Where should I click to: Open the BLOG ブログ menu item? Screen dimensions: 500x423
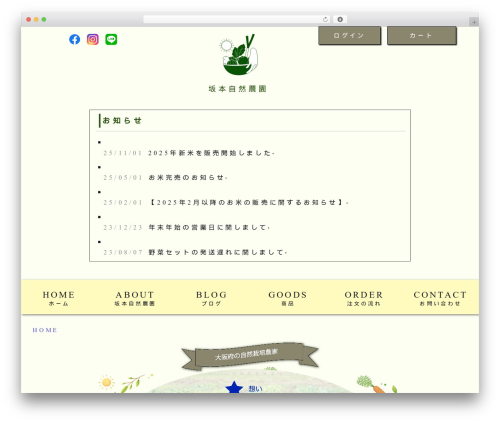click(211, 298)
